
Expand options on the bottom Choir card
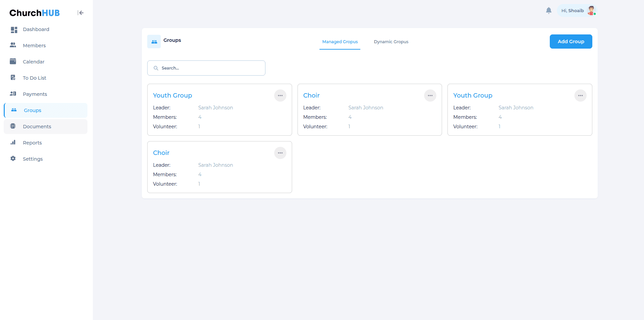(280, 153)
